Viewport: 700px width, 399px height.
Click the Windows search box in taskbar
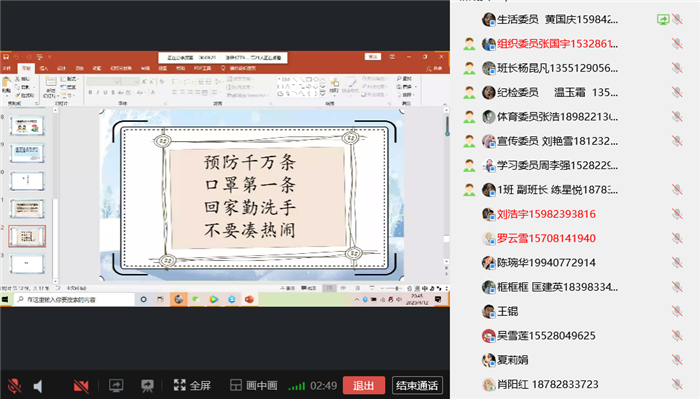74,299
